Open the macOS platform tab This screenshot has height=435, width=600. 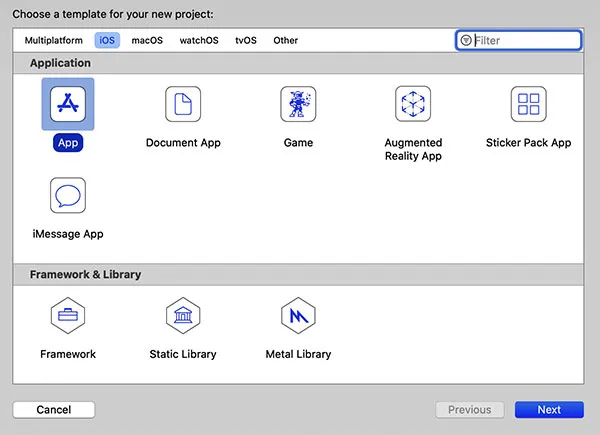click(147, 41)
